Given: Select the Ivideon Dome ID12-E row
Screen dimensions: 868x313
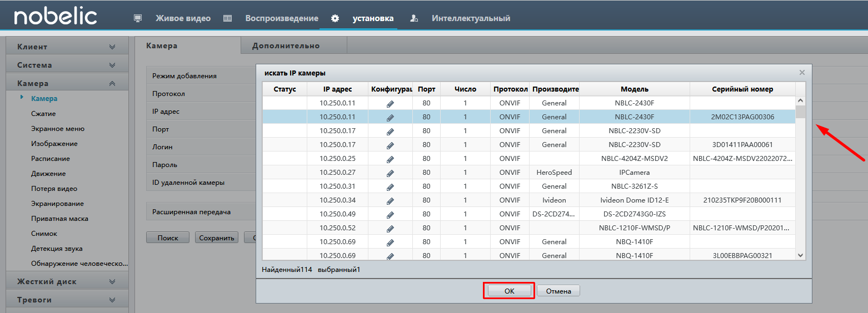Looking at the screenshot, I should click(x=529, y=200).
